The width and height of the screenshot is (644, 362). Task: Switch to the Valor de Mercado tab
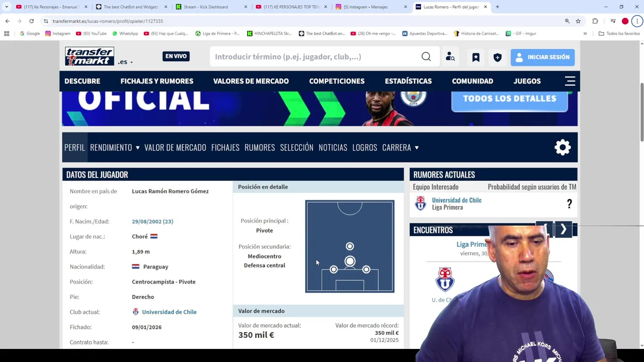pyautogui.click(x=175, y=147)
